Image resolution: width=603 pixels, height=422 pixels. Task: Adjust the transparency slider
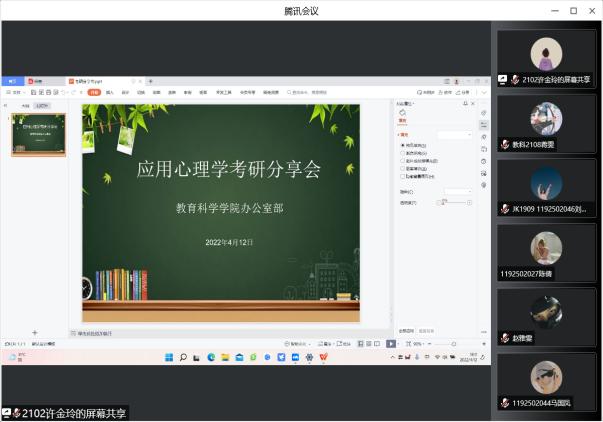[x=443, y=201]
